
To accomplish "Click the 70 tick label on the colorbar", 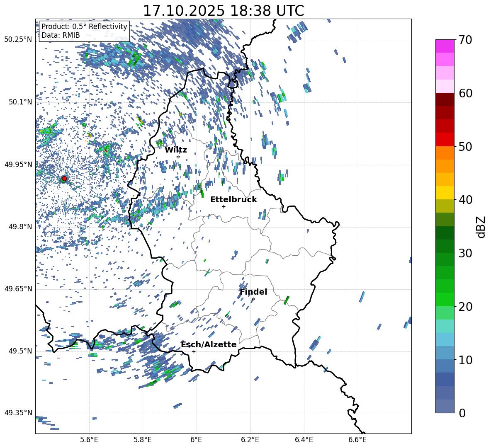I will (465, 40).
